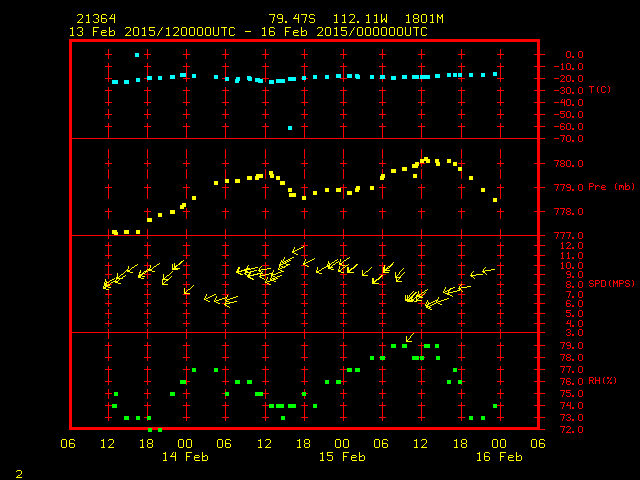The image size is (640, 480).
Task: Click the 9.0 wind speed tick label
Action: click(x=574, y=275)
